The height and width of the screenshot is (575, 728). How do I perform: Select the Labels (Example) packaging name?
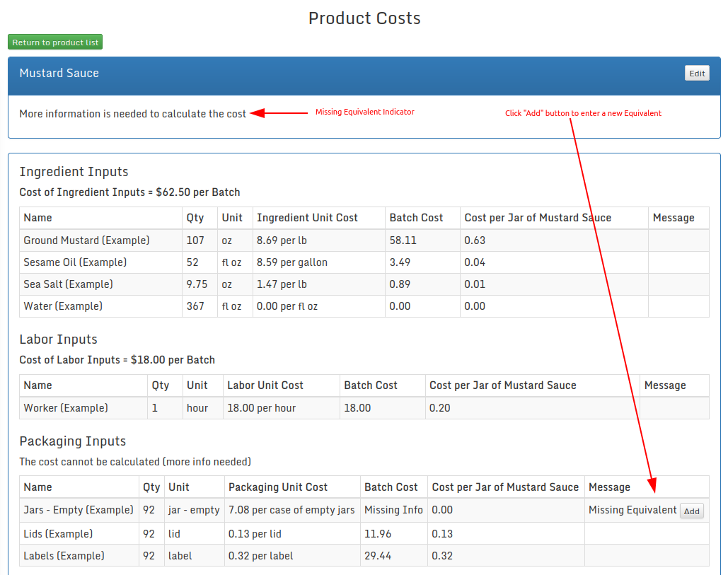[x=64, y=556]
